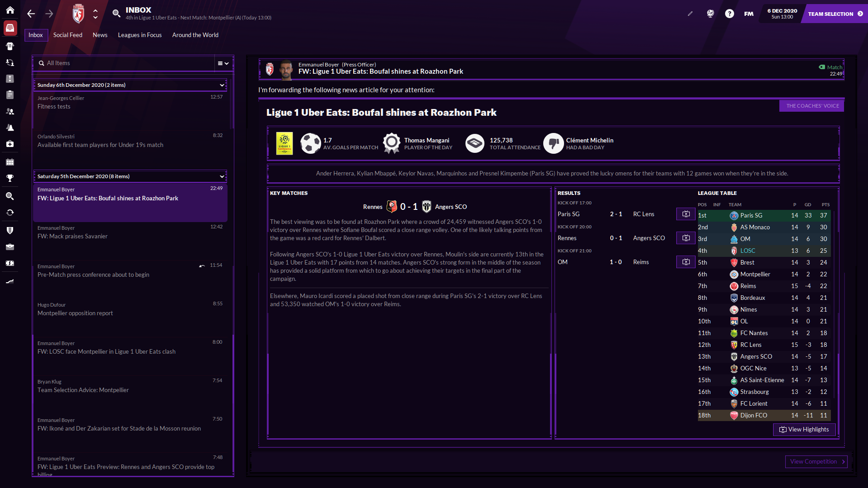Open the Club Vision briefcase icon
The height and width of the screenshot is (488, 868).
pos(10,247)
